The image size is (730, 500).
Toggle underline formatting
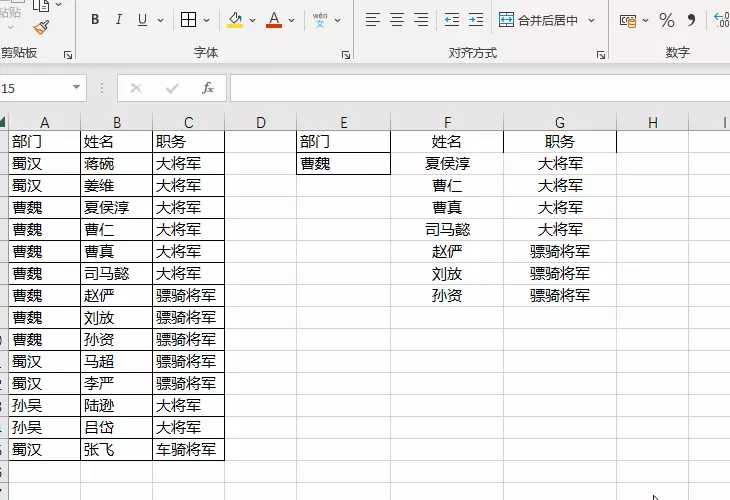tap(143, 20)
